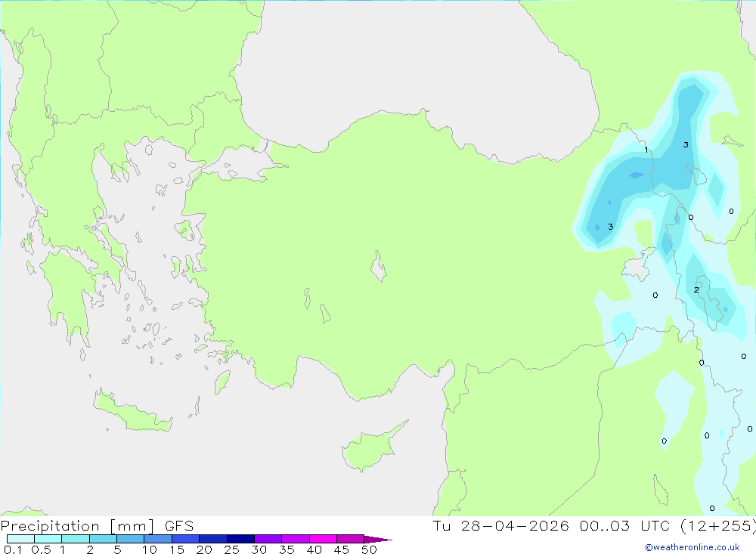Click the '0.5' legend scale label
The image size is (756, 554).
point(41,549)
